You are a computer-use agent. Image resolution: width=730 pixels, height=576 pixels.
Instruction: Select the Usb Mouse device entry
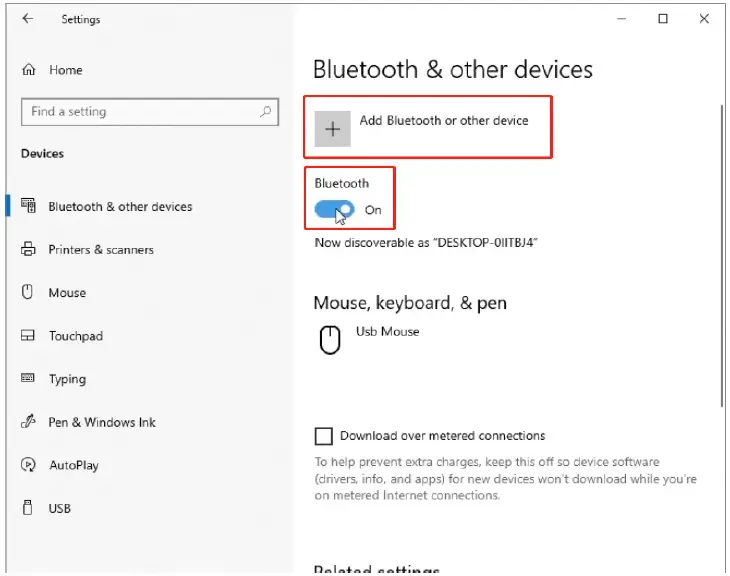click(387, 332)
